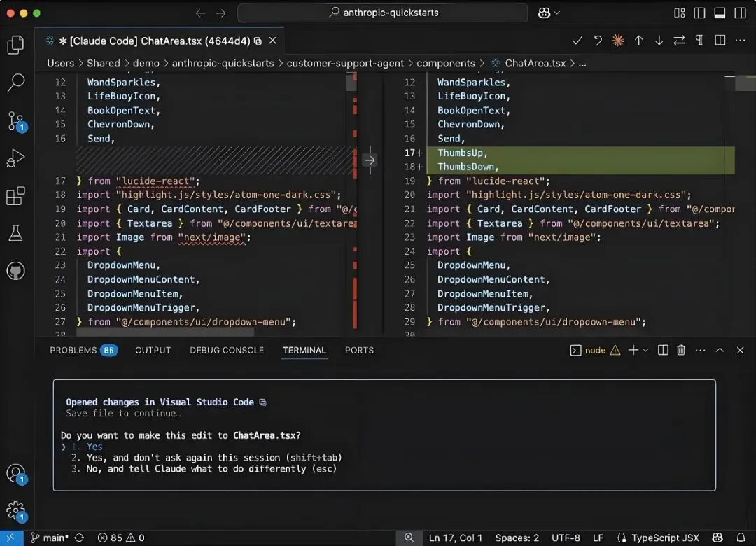756x546 pixels.
Task: Toggle inline diff view split icon
Action: pos(720,41)
